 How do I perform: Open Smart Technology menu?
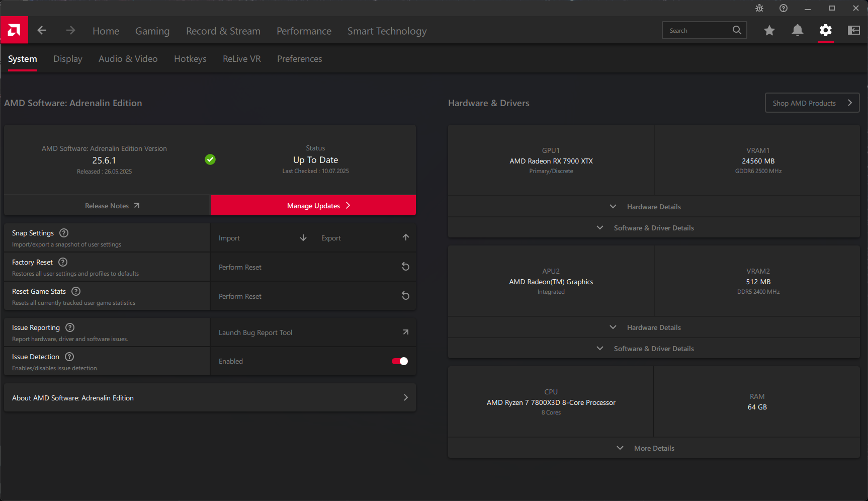pyautogui.click(x=387, y=31)
